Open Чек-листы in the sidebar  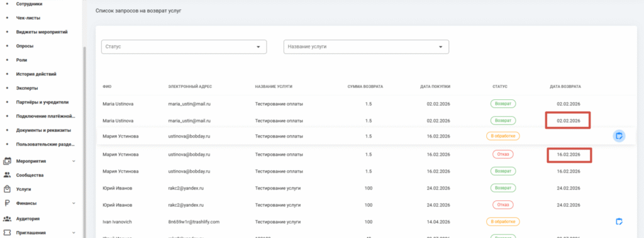coord(28,18)
